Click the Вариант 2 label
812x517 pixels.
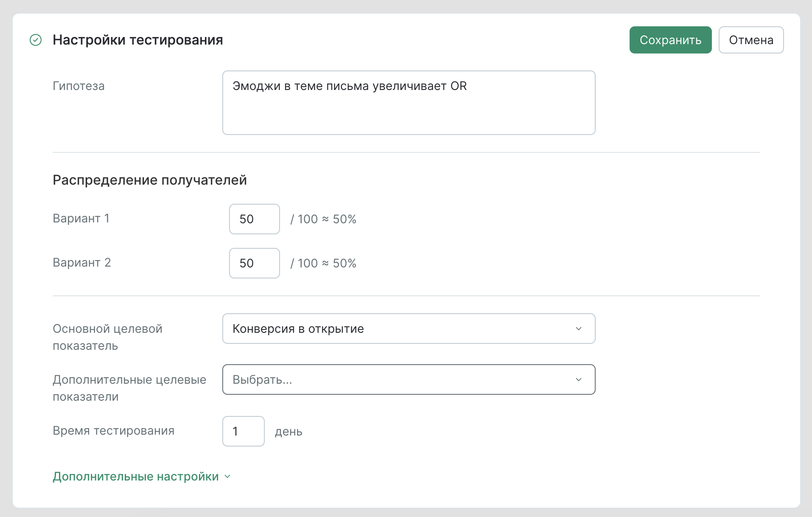[x=82, y=262]
